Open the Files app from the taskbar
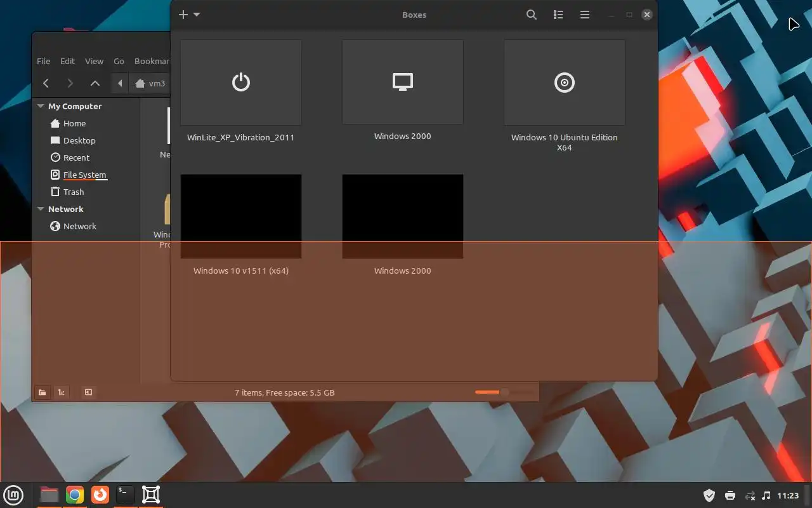The height and width of the screenshot is (508, 812). [49, 495]
